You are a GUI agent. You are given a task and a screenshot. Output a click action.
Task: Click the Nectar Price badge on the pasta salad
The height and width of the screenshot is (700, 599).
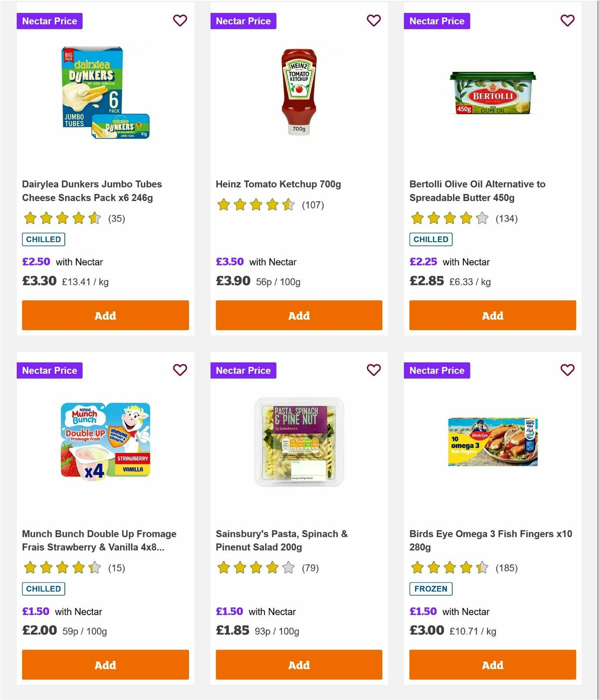243,370
